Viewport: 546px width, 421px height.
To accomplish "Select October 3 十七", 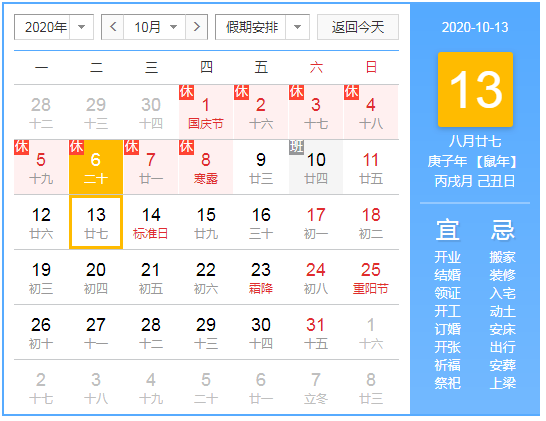I will pyautogui.click(x=316, y=112).
